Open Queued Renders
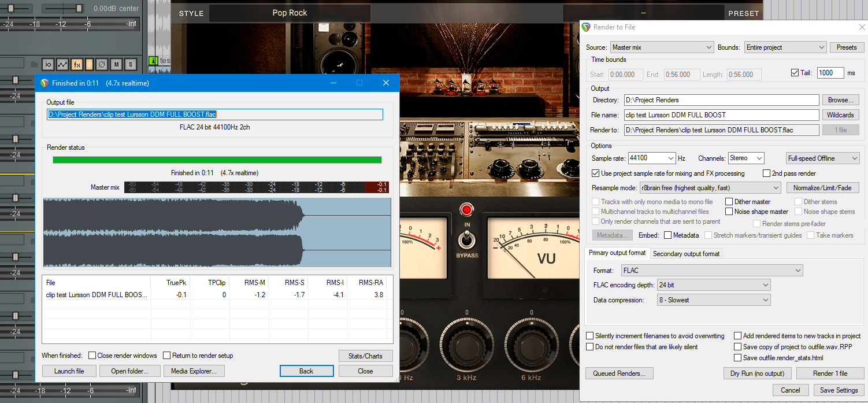868x403 pixels. pyautogui.click(x=620, y=374)
